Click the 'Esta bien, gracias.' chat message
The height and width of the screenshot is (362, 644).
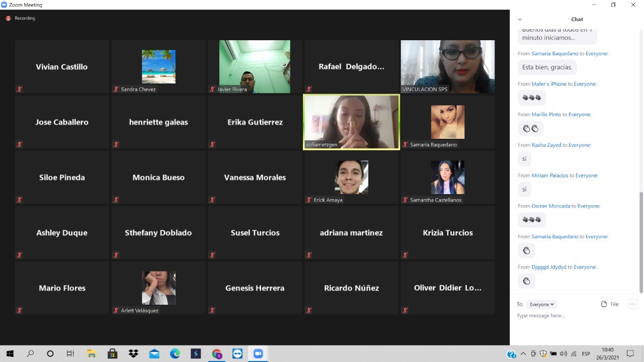coord(547,67)
